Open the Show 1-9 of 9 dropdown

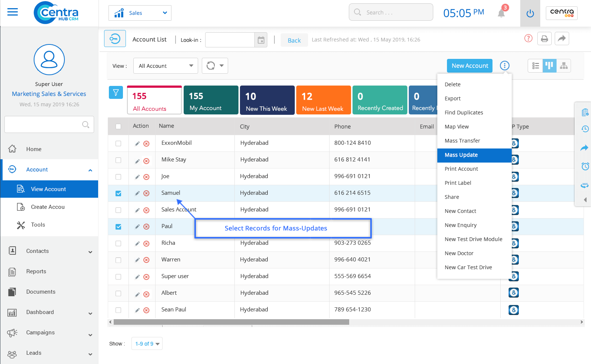(147, 344)
